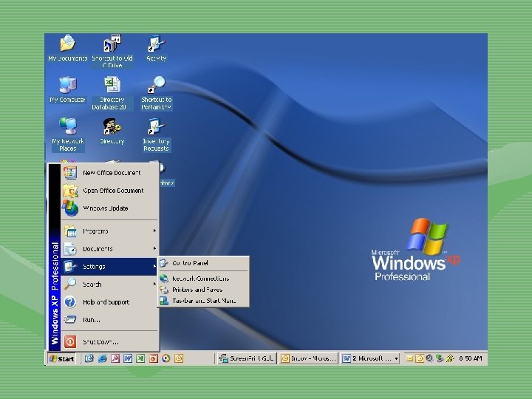Click the network connection tray icon
This screenshot has height=399, width=532.
[x=440, y=358]
